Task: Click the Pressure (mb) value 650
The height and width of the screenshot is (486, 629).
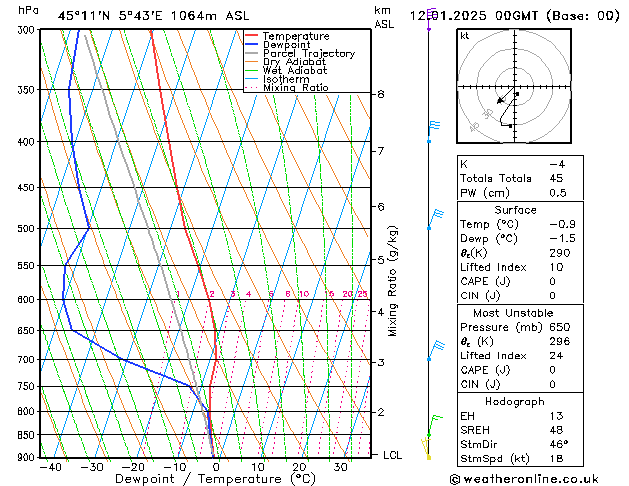Action: click(560, 327)
